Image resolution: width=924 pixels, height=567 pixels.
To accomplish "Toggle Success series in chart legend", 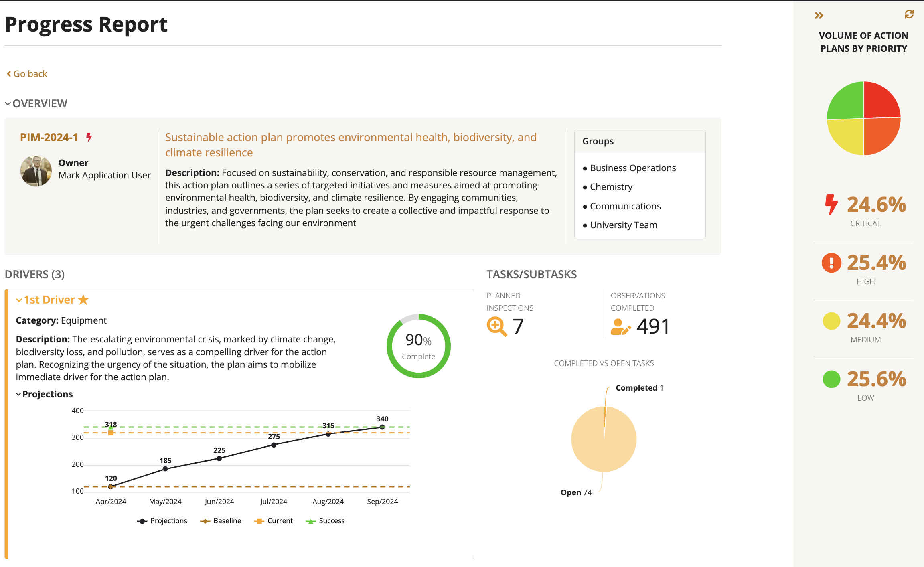I will tap(325, 521).
